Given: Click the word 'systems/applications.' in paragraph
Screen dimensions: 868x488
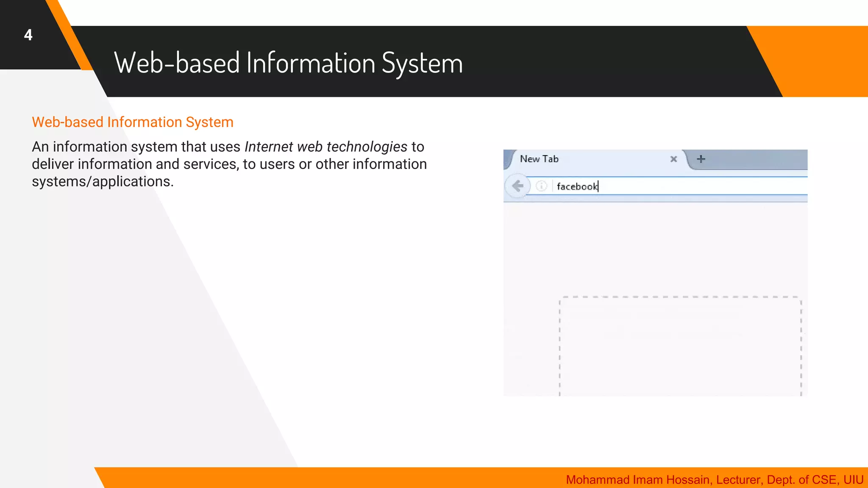Looking at the screenshot, I should click(103, 181).
